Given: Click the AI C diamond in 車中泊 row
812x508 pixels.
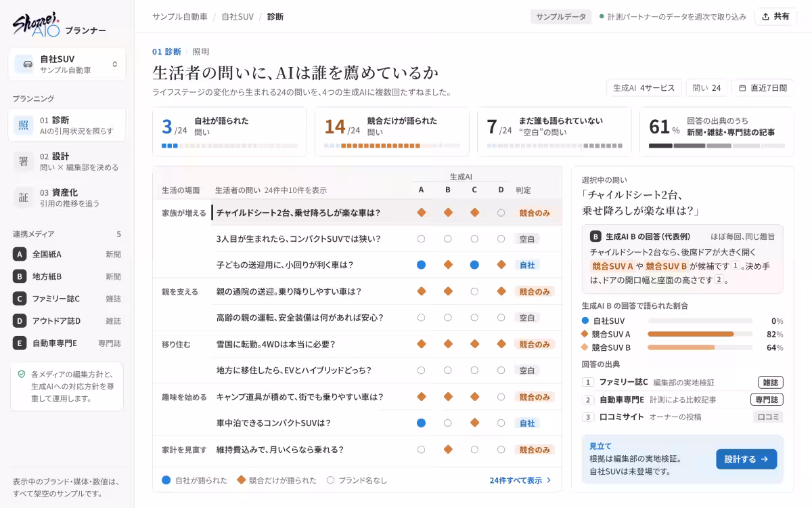Looking at the screenshot, I should pyautogui.click(x=474, y=423).
